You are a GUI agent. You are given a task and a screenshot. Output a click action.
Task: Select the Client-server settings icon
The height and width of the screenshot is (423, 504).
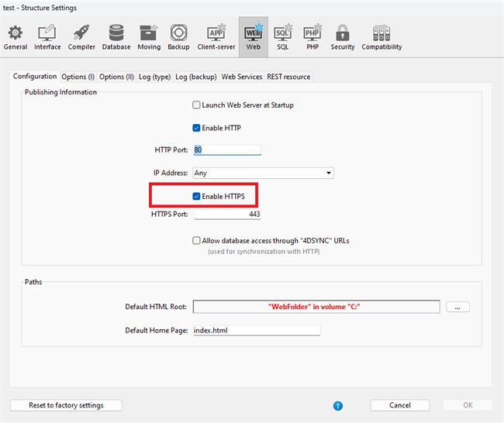216,36
